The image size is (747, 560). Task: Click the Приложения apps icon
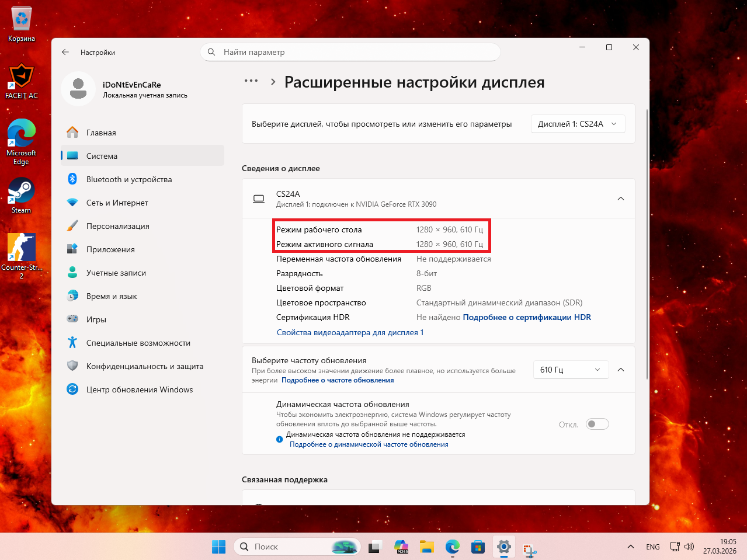(72, 249)
